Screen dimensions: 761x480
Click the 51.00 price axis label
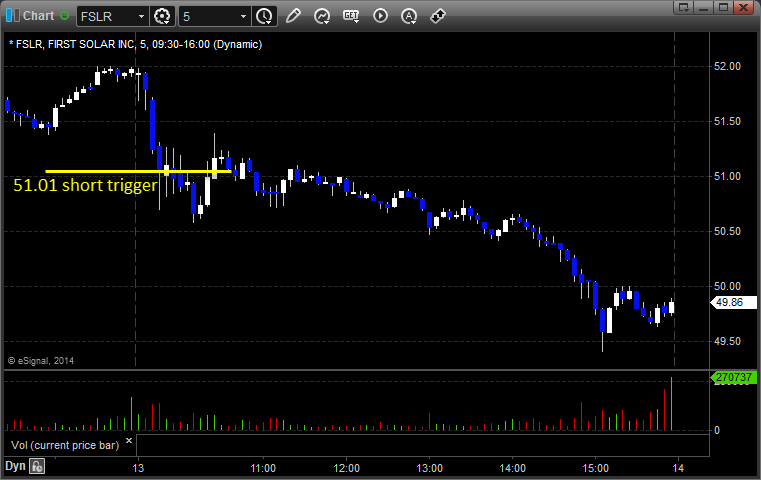pos(728,176)
